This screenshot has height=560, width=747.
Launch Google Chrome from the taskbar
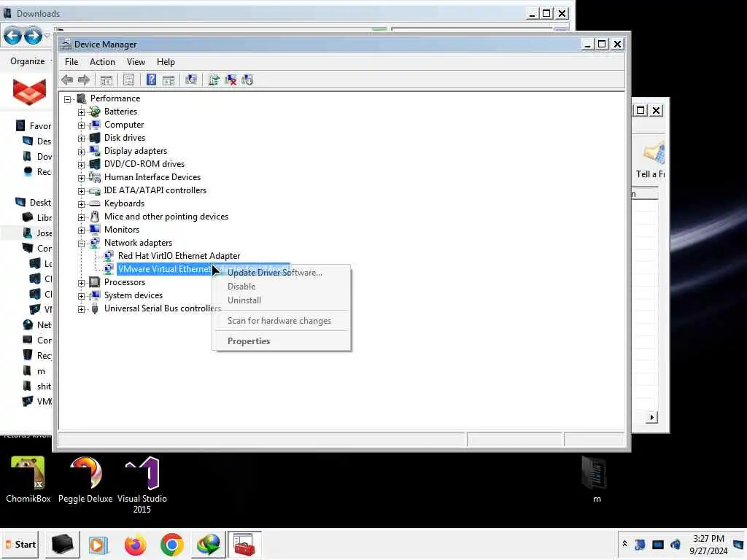pos(172,545)
